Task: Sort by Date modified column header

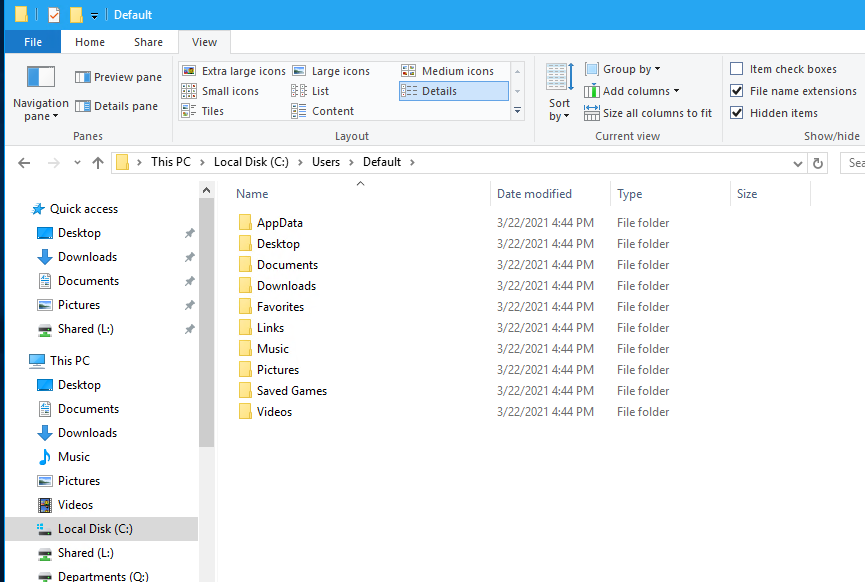Action: (x=551, y=194)
